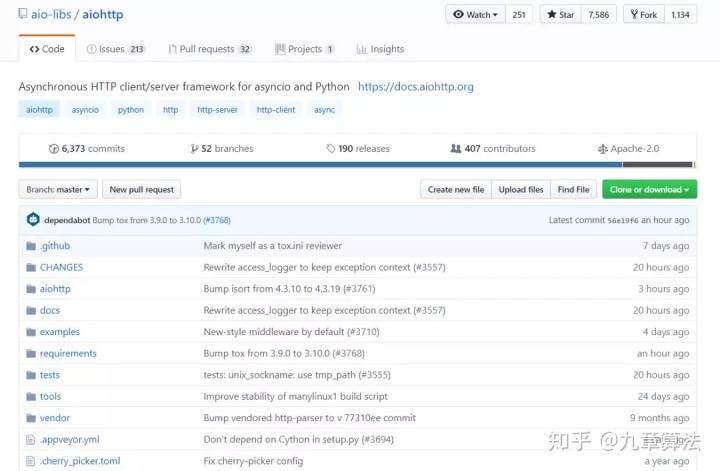This screenshot has height=471, width=720.
Task: Click the http-client topic tag
Action: [276, 110]
